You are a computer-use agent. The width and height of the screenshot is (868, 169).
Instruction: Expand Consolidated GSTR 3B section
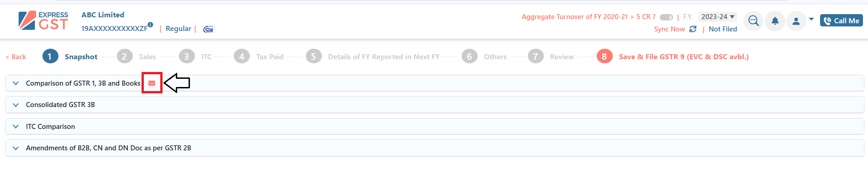[434, 105]
